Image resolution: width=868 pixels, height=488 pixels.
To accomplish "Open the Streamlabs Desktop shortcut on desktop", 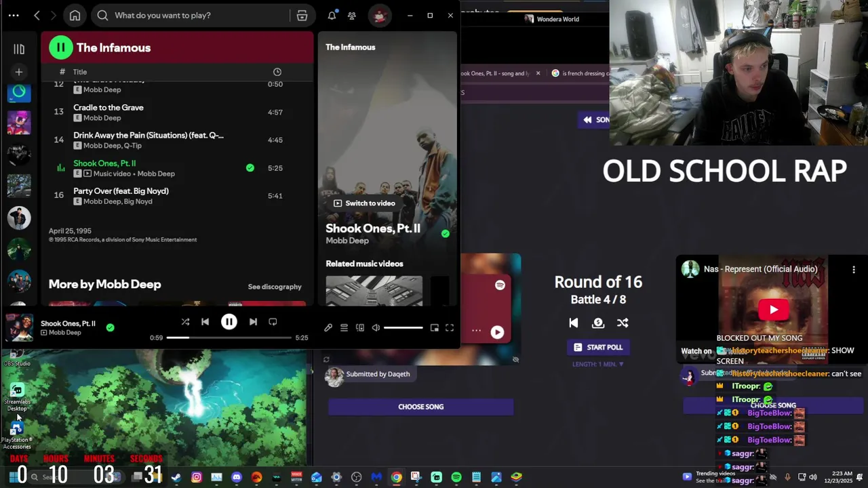I will click(x=17, y=396).
